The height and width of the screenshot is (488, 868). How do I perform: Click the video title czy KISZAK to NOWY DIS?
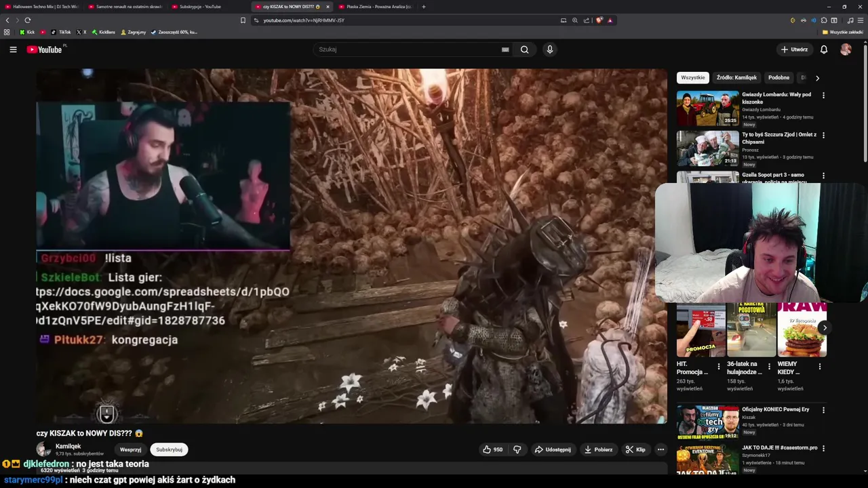[90, 433]
